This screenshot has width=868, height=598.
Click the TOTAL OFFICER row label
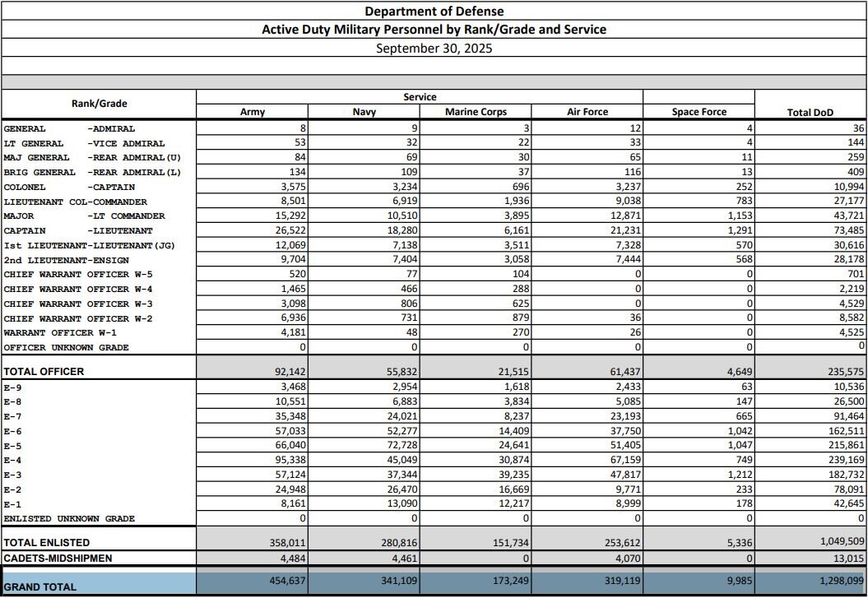point(44,372)
